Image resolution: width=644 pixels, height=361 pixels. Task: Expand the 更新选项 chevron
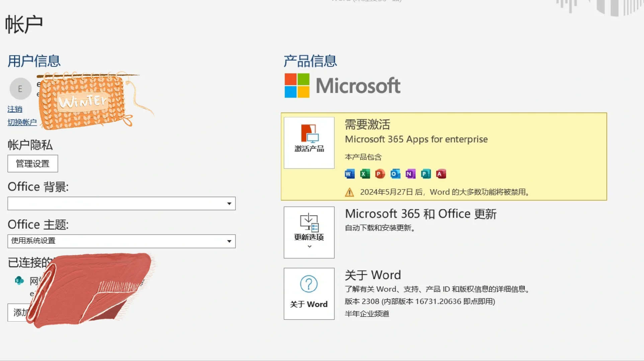[309, 246]
